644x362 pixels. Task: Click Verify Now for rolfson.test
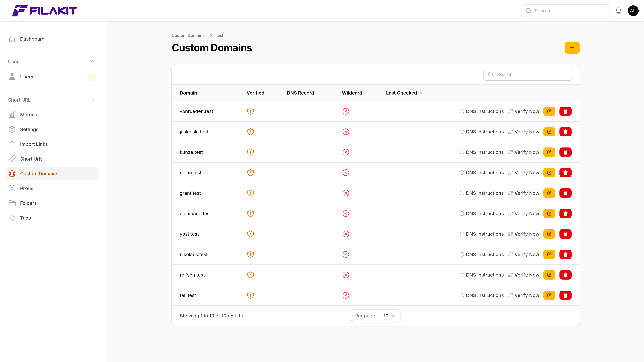click(x=523, y=275)
